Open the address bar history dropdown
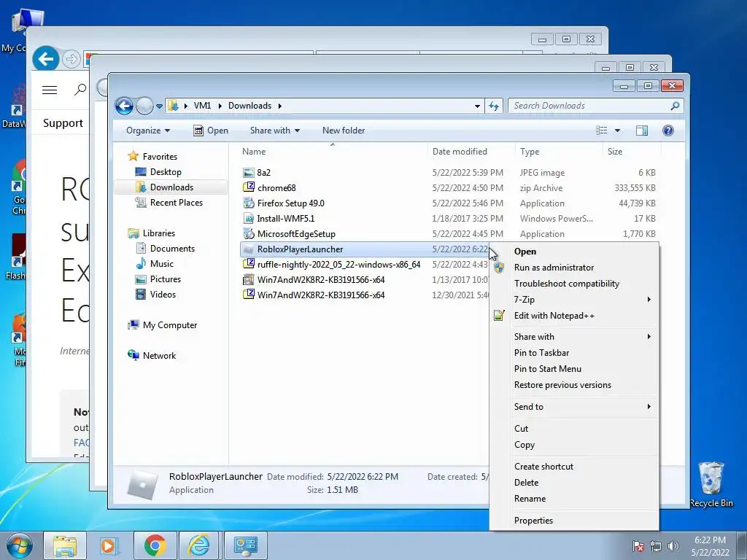Image resolution: width=747 pixels, height=560 pixels. (x=477, y=106)
